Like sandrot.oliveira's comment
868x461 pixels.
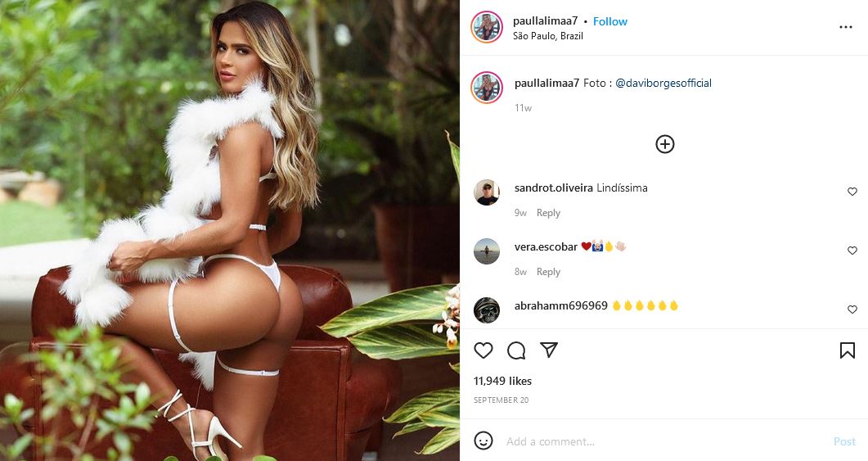pyautogui.click(x=852, y=192)
